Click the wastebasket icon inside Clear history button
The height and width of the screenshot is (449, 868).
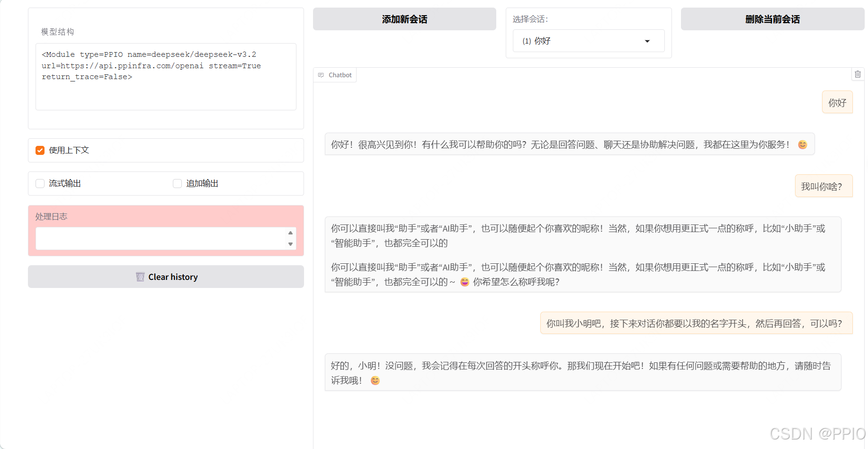[140, 277]
